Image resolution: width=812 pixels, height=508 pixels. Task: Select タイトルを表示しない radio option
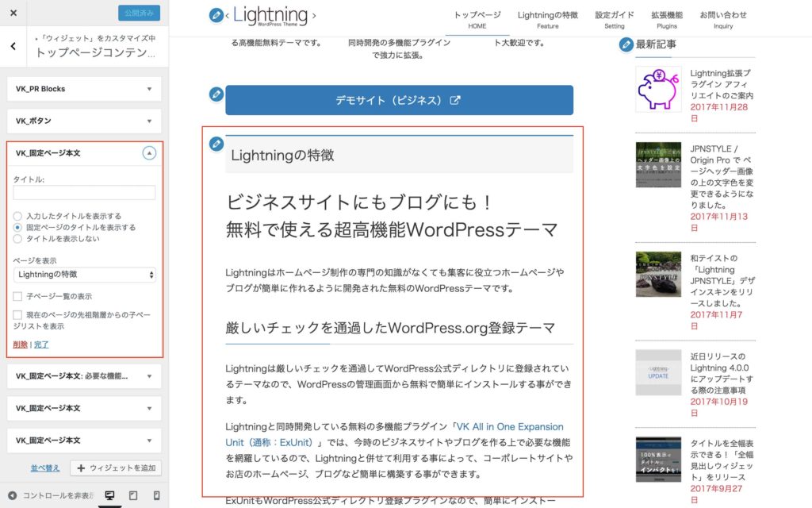[17, 239]
